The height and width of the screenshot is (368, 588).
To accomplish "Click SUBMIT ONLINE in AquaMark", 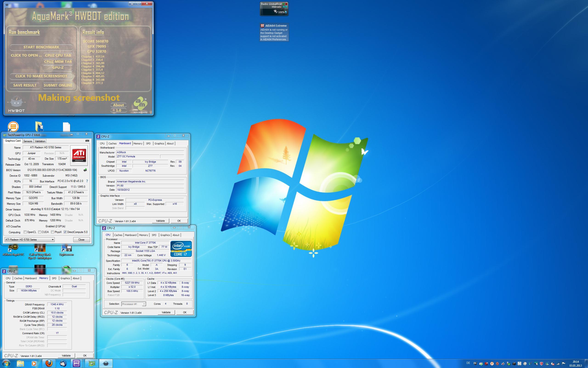I will click(58, 85).
